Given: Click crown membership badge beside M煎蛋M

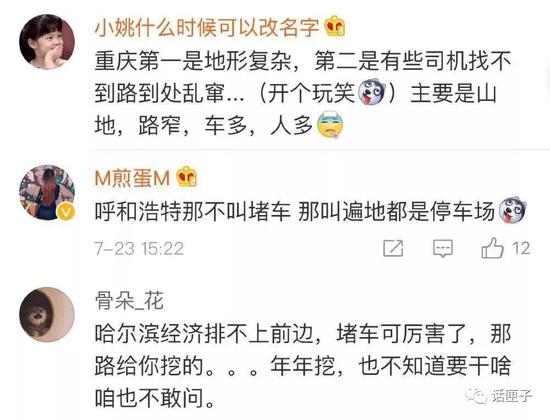Looking at the screenshot, I should [x=187, y=176].
